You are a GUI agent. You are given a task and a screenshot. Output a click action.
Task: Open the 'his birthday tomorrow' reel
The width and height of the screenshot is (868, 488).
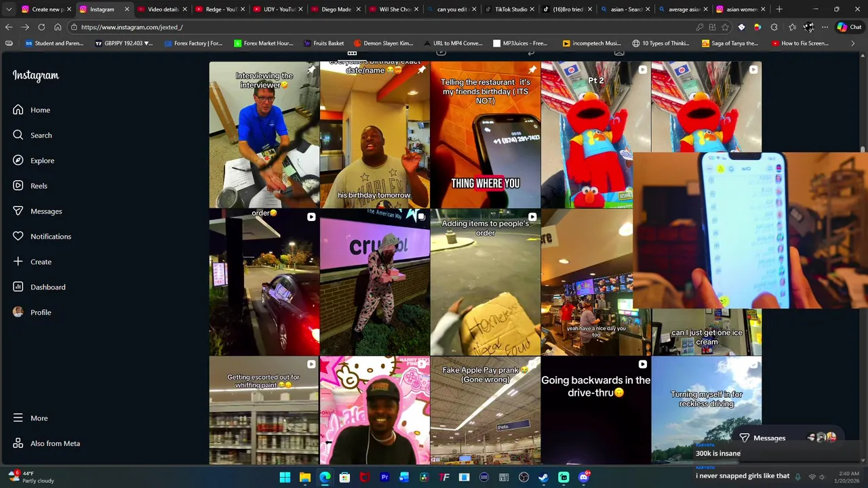click(374, 135)
